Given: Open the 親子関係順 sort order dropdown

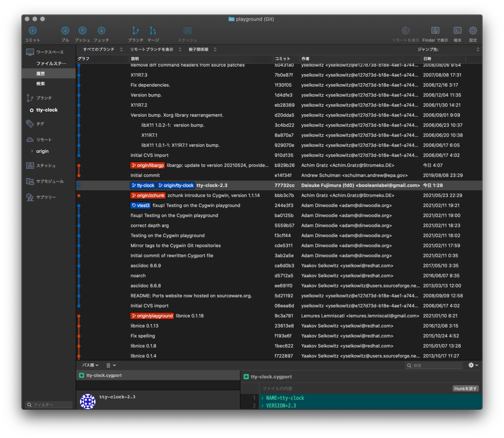Looking at the screenshot, I should (x=202, y=50).
